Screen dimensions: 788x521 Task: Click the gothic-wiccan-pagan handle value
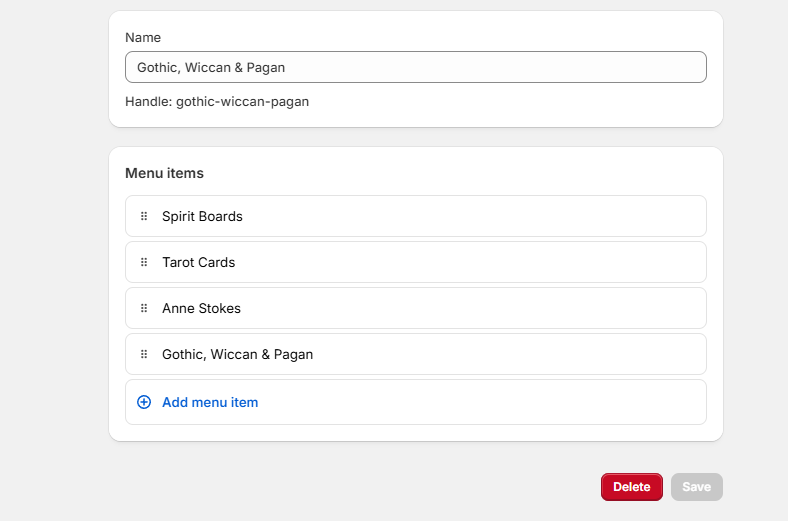[242, 101]
